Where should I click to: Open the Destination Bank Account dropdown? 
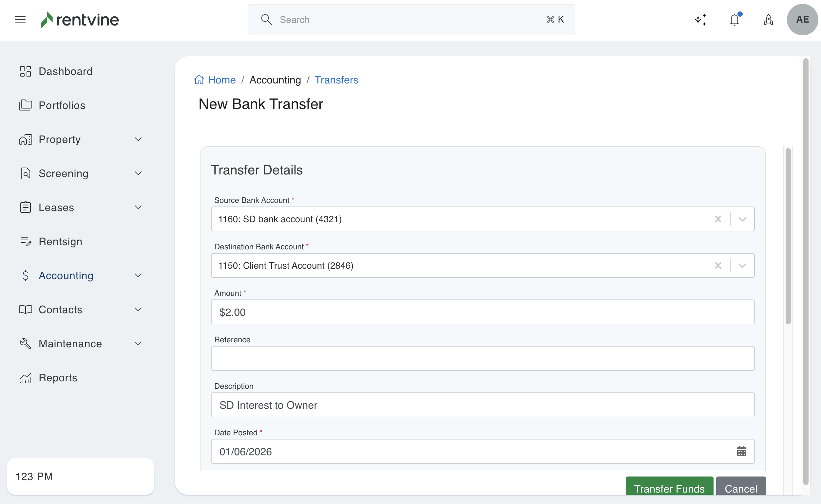tap(742, 266)
